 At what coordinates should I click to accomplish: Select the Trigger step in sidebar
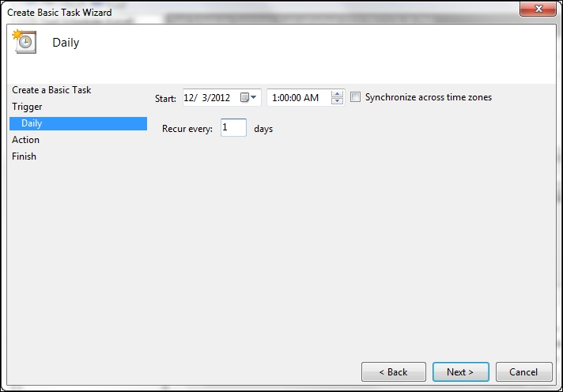tap(27, 107)
